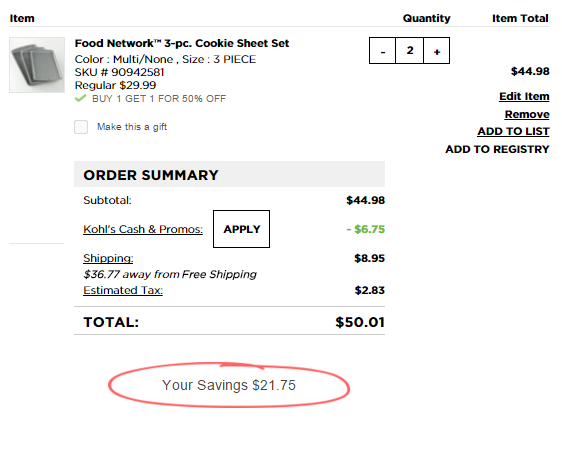Open Kohl's Cash & Promos link
The image size is (562, 453).
(143, 229)
